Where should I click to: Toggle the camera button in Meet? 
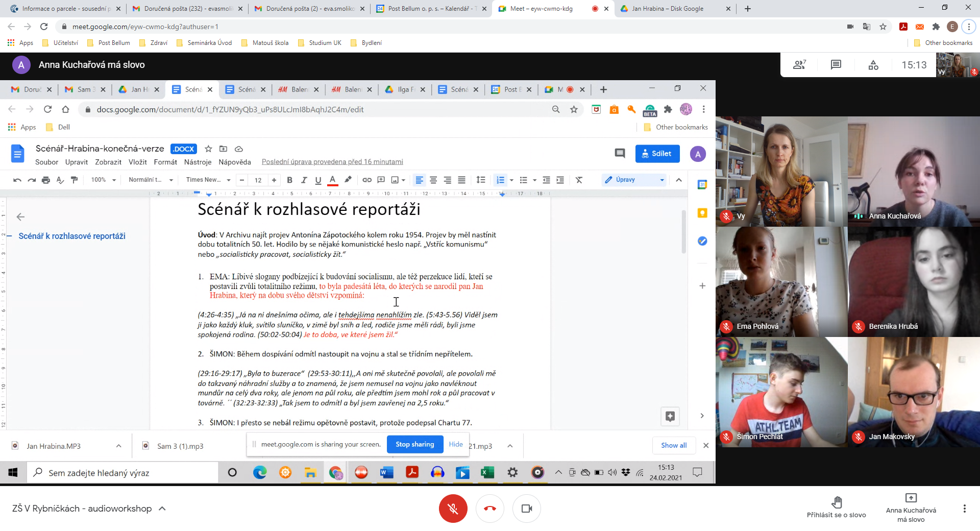click(x=527, y=509)
